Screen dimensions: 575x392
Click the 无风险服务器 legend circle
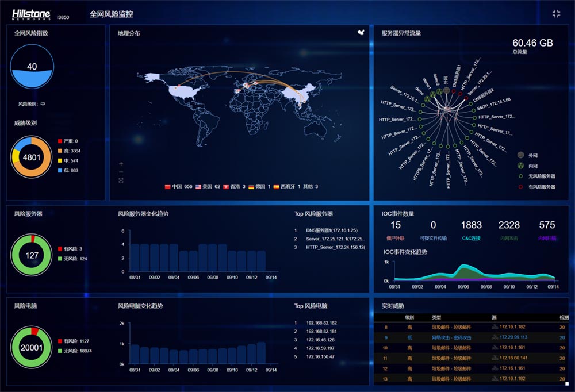click(520, 176)
